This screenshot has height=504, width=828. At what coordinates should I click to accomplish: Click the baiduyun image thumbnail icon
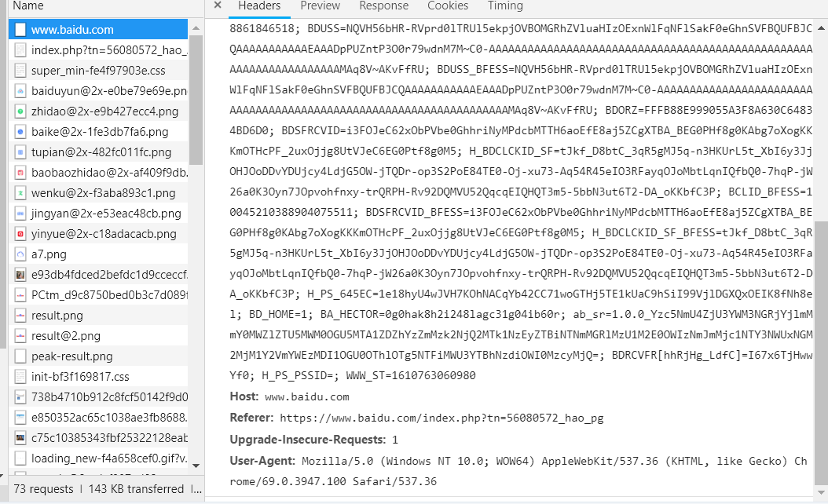(20, 91)
